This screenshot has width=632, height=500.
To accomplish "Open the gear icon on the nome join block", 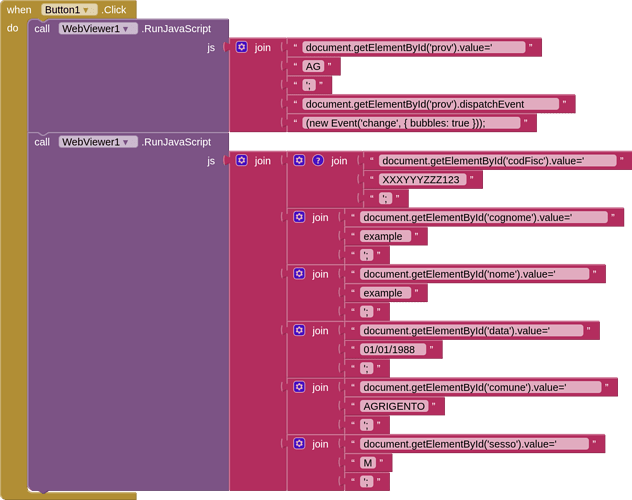I will point(299,274).
